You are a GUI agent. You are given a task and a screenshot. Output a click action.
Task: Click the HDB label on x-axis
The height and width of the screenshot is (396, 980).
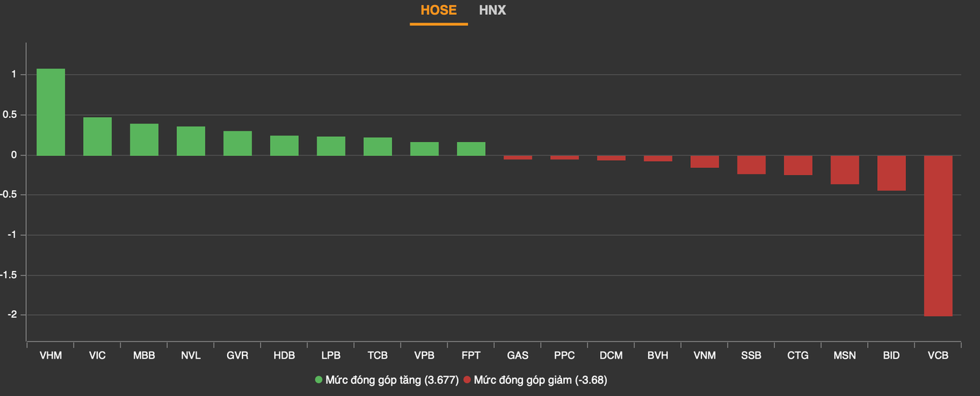point(284,355)
